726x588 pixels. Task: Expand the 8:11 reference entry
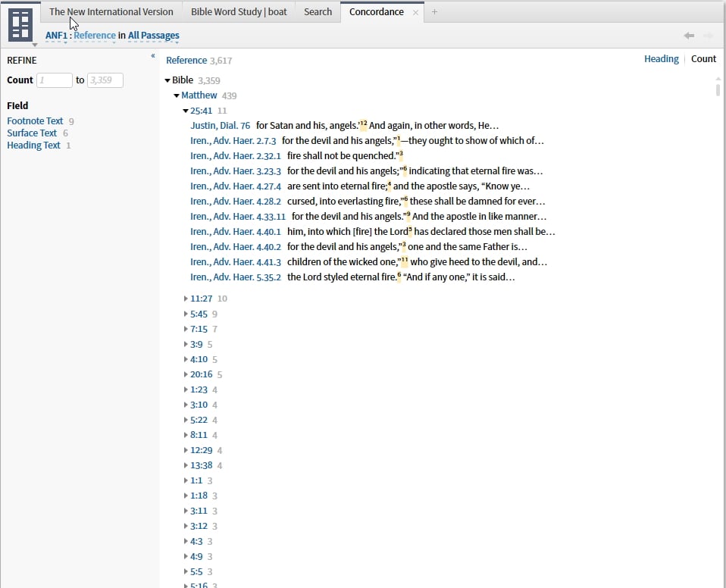(186, 435)
